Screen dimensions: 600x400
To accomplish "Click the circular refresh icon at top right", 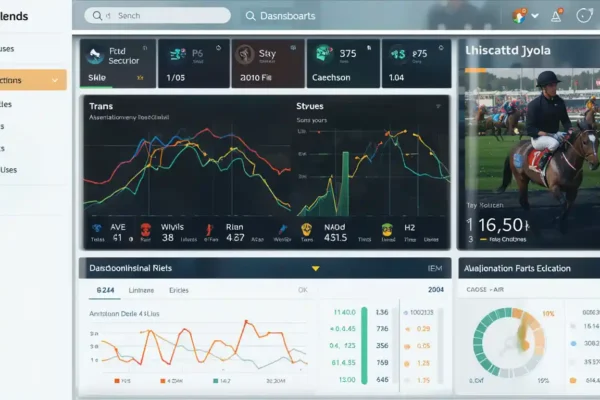I will click(584, 16).
